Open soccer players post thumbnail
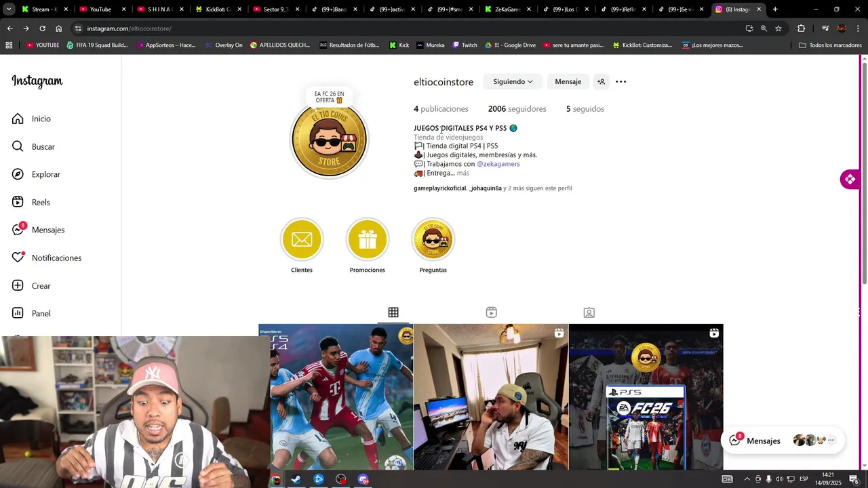 click(x=336, y=397)
